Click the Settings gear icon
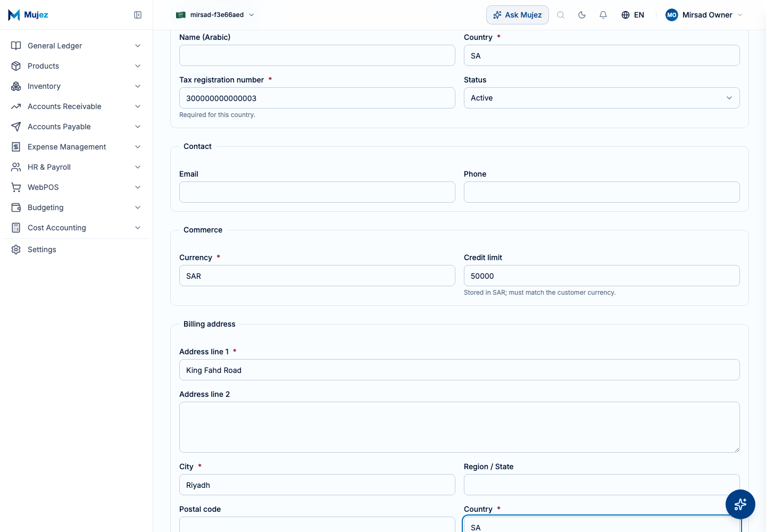 pos(16,250)
